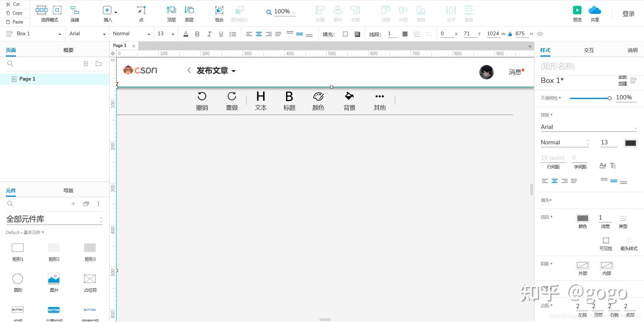
Task: Click 外部 outer shadow icon
Action: (582, 265)
